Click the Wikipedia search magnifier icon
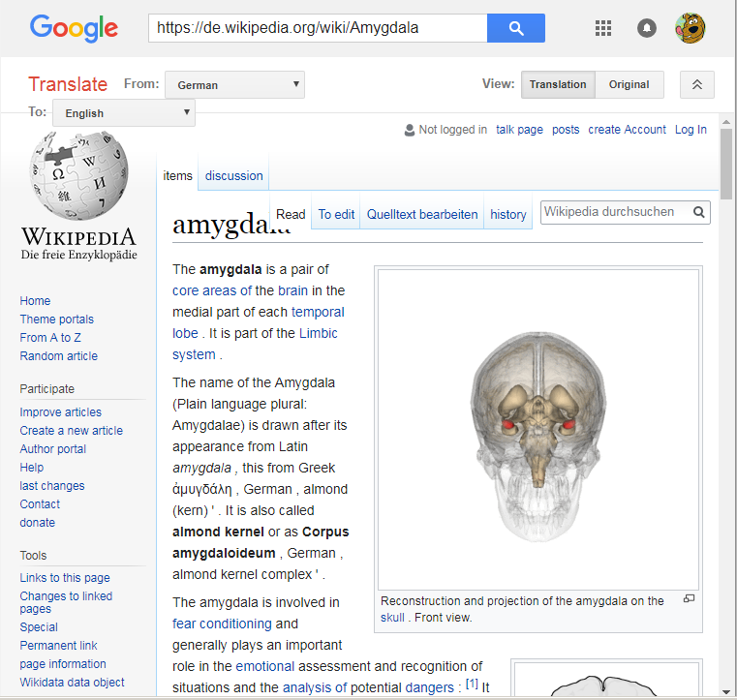Image resolution: width=737 pixels, height=700 pixels. pos(699,212)
